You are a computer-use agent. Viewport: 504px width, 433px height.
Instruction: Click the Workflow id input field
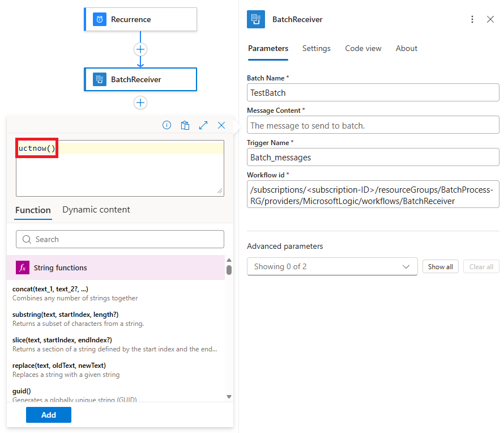(x=373, y=194)
